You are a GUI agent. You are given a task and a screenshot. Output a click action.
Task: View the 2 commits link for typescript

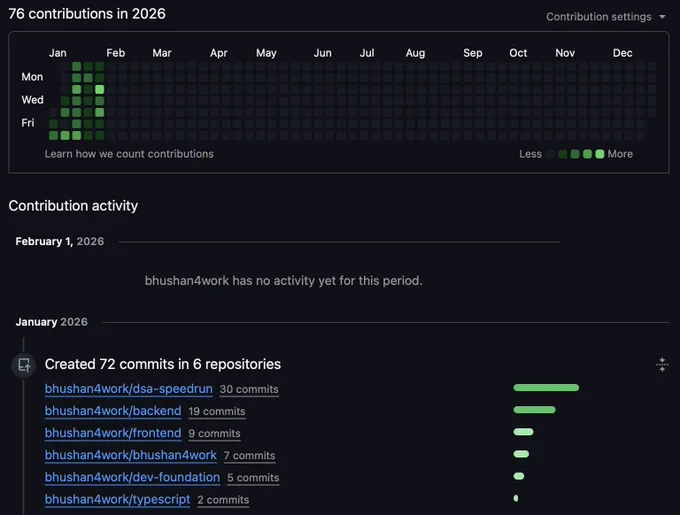(223, 500)
